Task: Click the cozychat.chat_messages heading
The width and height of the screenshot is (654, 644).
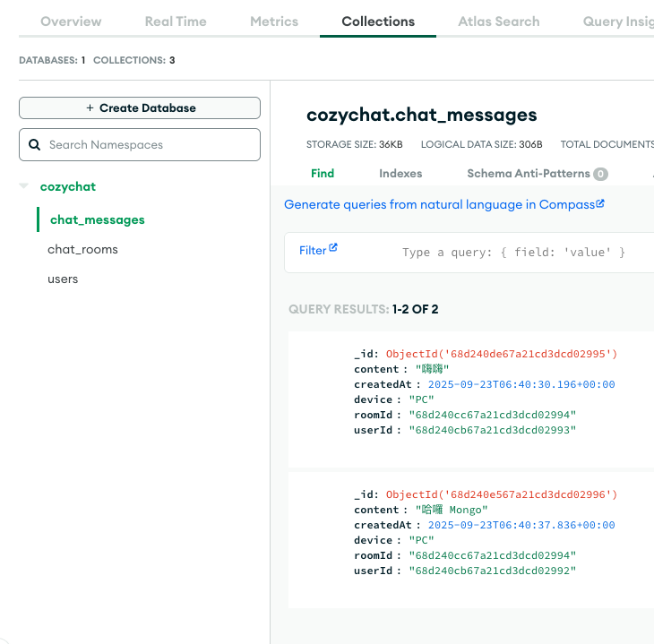Action: (x=422, y=116)
